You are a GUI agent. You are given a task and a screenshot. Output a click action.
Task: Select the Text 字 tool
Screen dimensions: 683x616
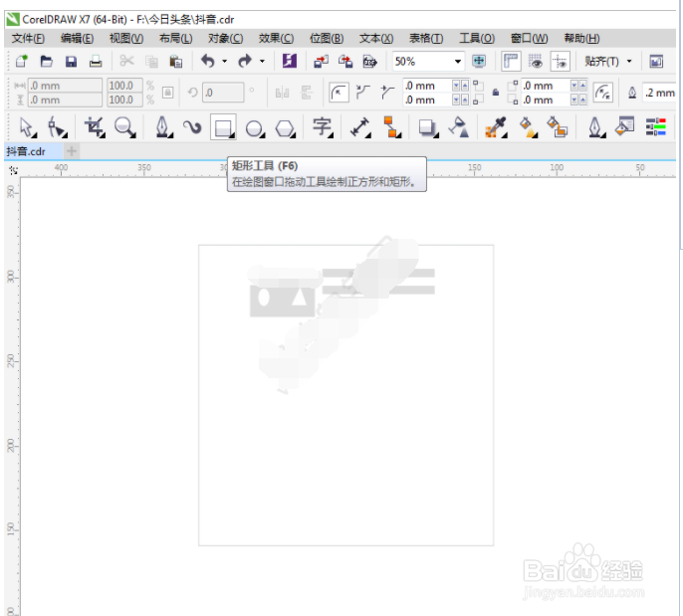[323, 127]
